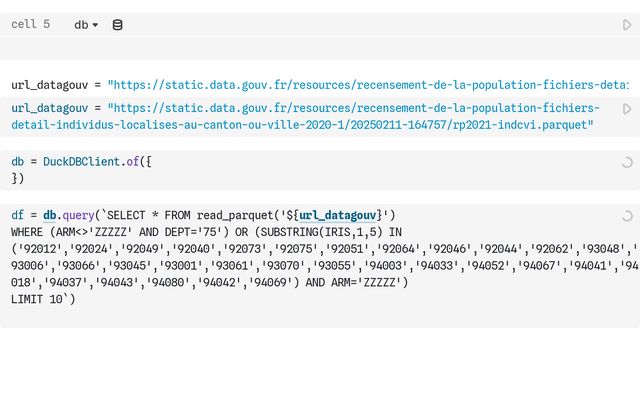640x400 pixels.
Task: Click the closing brace line of db cell
Action: point(17,179)
